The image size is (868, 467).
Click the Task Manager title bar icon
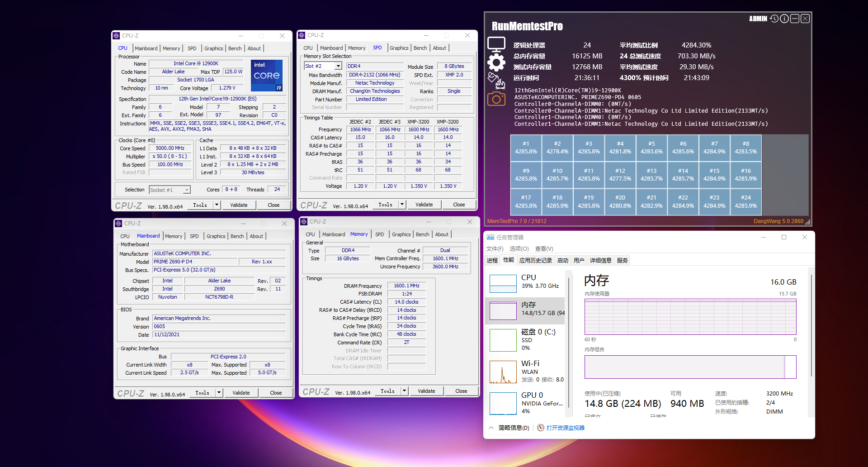coord(491,237)
